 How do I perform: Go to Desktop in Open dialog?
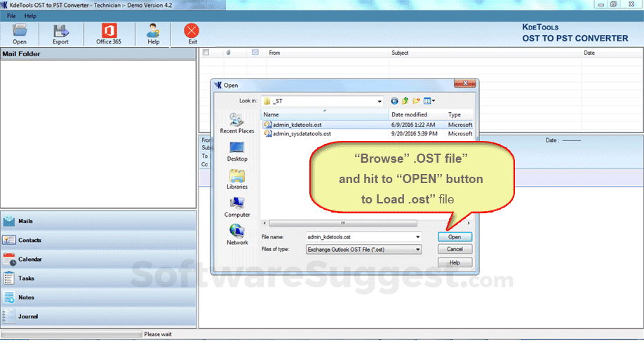click(x=237, y=152)
